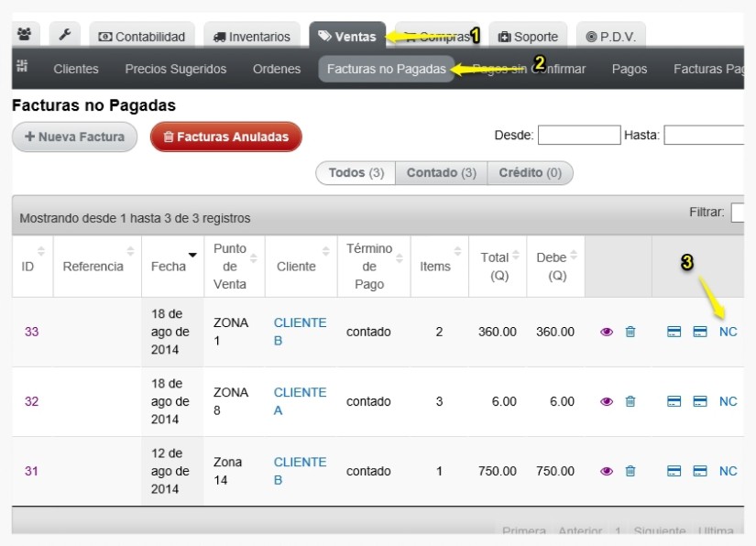Open the P.D.V. tab
This screenshot has width=756, height=546.
coord(611,36)
